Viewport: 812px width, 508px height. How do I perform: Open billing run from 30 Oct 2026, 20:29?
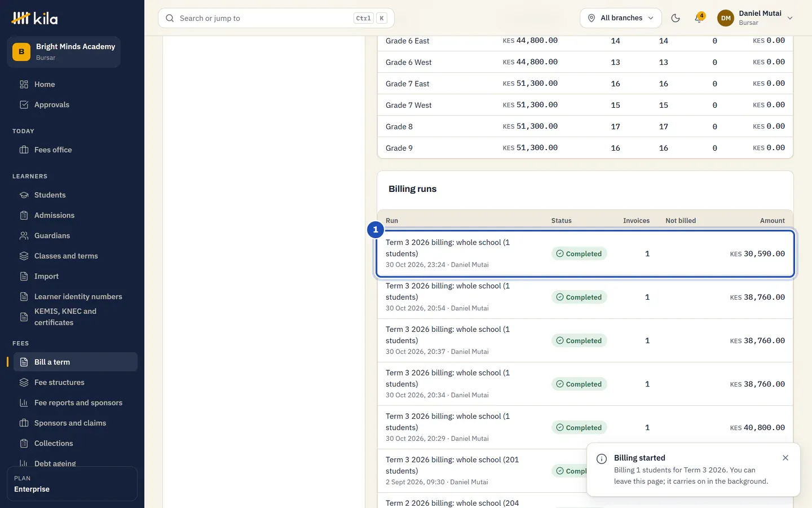[x=585, y=427]
